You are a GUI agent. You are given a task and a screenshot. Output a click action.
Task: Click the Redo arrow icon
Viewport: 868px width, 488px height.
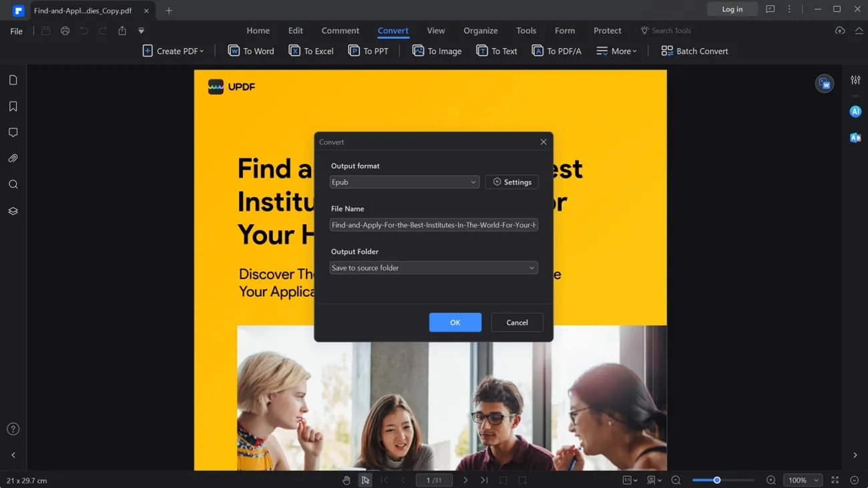103,31
